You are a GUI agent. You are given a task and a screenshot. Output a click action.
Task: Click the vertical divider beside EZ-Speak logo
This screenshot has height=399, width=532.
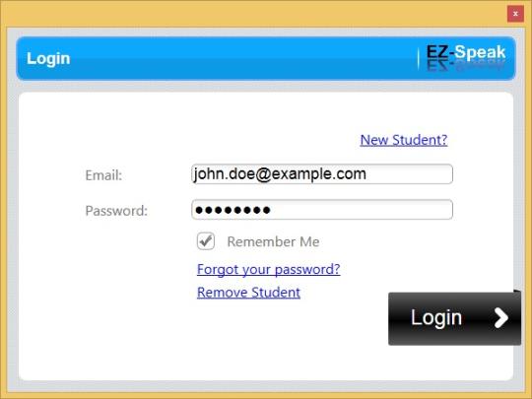coord(418,58)
